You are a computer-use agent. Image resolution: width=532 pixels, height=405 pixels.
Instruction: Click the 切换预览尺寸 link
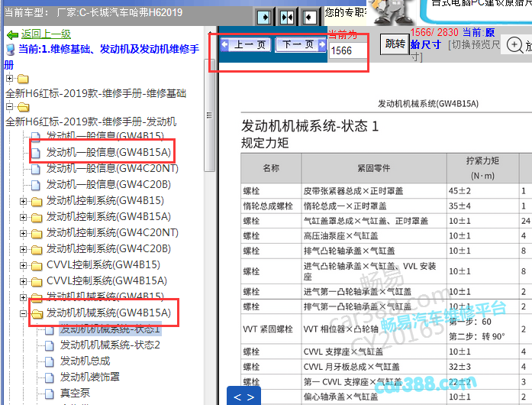473,45
